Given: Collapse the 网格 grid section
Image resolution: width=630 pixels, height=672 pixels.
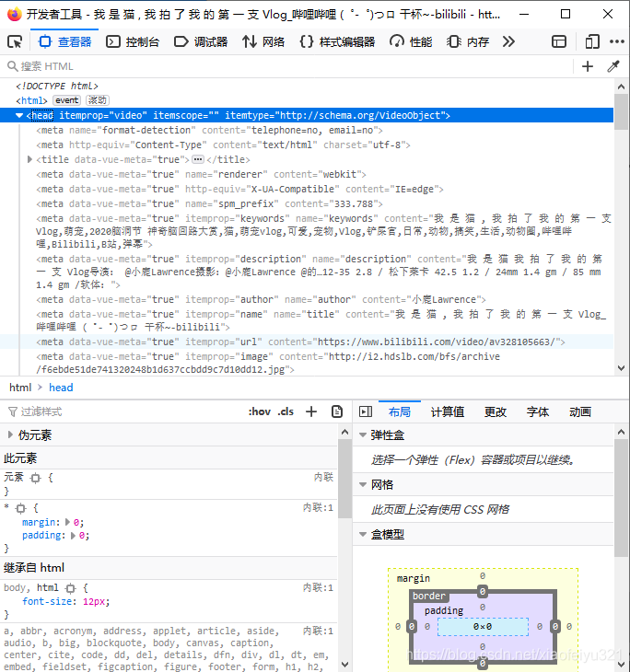Looking at the screenshot, I should pyautogui.click(x=363, y=485).
